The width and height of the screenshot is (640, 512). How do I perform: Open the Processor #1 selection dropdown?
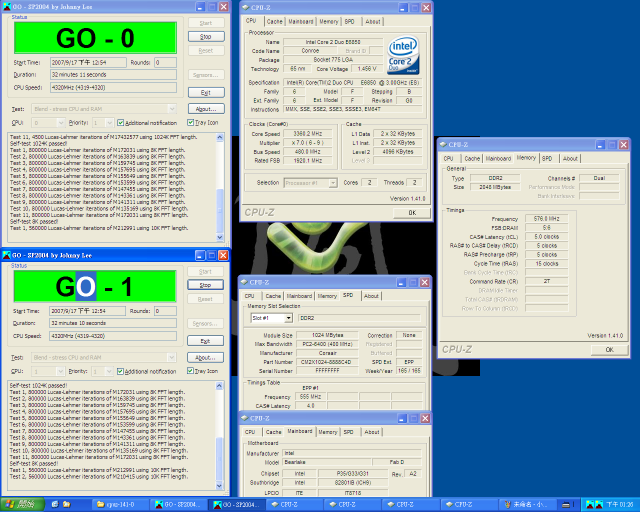[333, 183]
